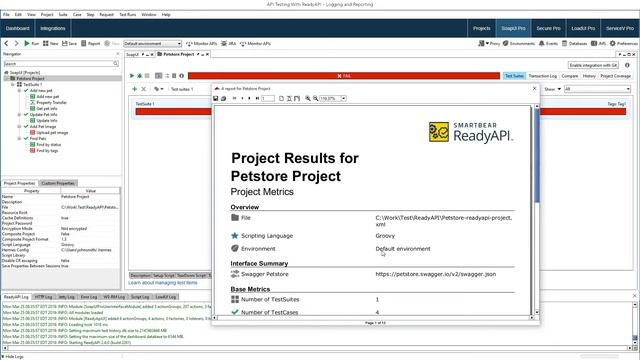640x360 pixels.
Task: Click the report vertical scrollbar thumb
Action: point(536,155)
